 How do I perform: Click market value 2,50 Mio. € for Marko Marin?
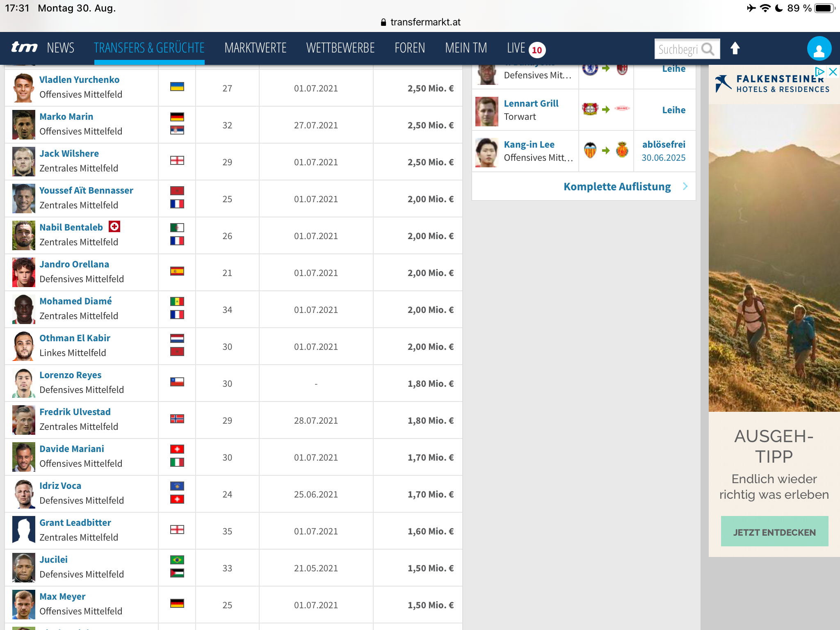pyautogui.click(x=431, y=125)
